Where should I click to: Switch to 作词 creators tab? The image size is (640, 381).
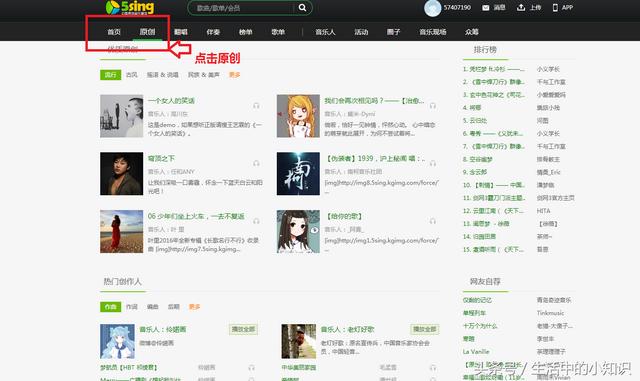click(131, 307)
